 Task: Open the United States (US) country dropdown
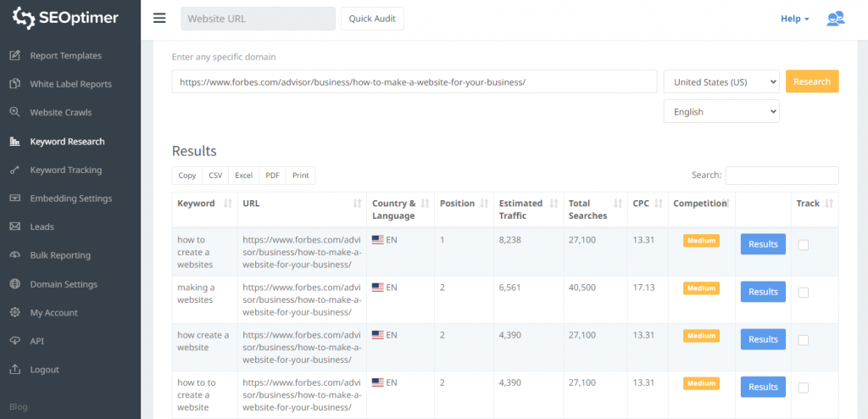pyautogui.click(x=721, y=82)
